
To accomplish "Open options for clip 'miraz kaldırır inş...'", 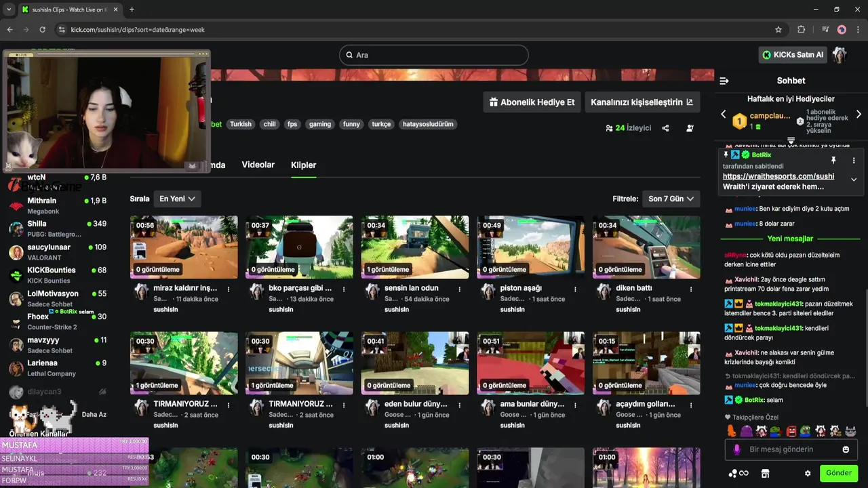I will click(x=229, y=289).
